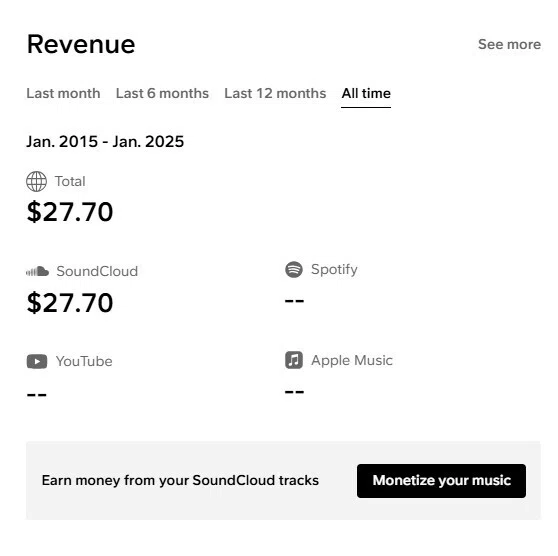Click the Total $27.70 amount
Image resolution: width=558 pixels, height=556 pixels.
pyautogui.click(x=70, y=212)
